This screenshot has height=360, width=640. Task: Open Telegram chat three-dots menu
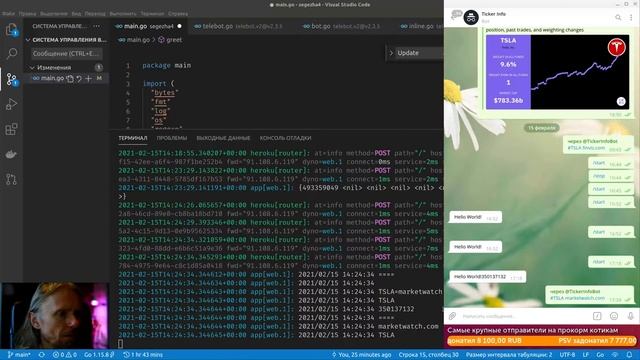click(631, 17)
